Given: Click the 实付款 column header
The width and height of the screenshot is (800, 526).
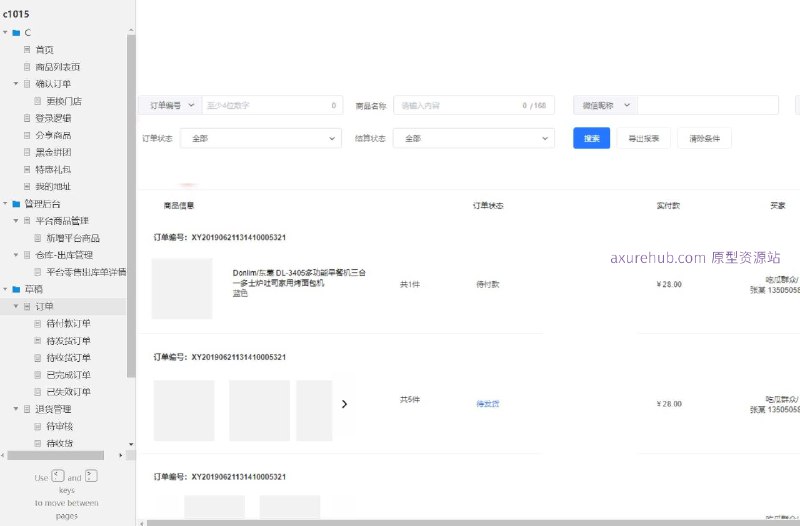Looking at the screenshot, I should click(x=668, y=206).
